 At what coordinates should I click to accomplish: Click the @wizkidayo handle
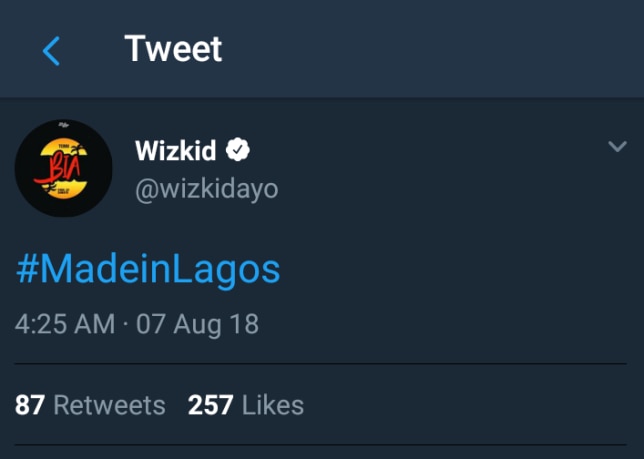point(206,187)
